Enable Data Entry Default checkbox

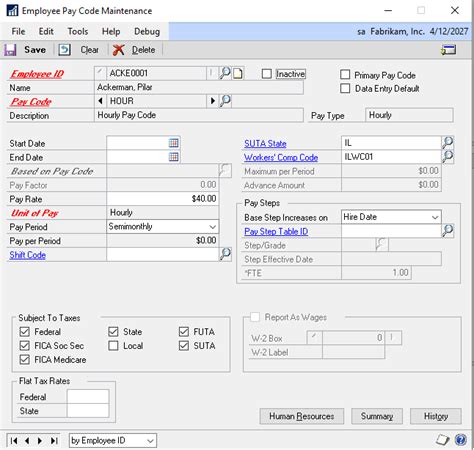point(345,88)
